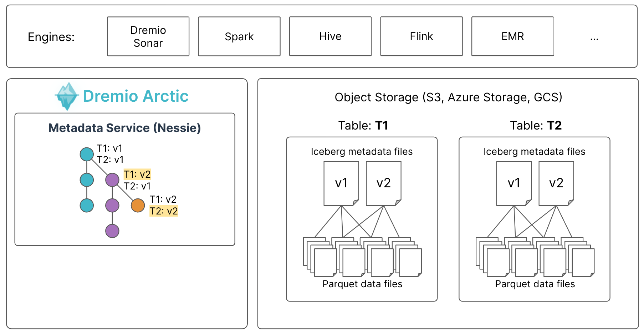Click the bottom purple commit node
The image size is (644, 334).
click(x=112, y=231)
